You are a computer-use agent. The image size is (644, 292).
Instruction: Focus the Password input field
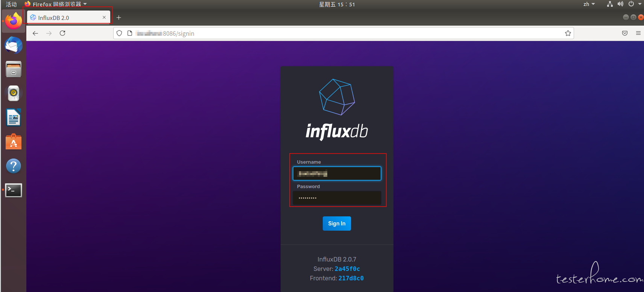pyautogui.click(x=337, y=198)
